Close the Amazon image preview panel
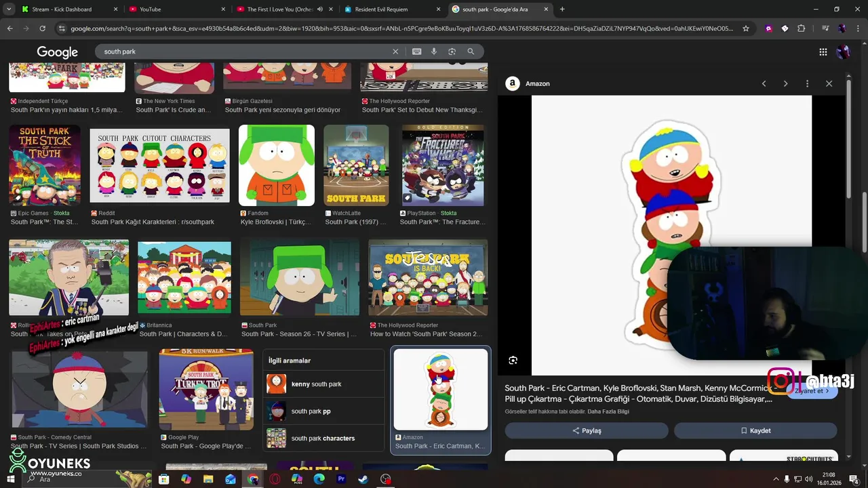 coord(829,83)
